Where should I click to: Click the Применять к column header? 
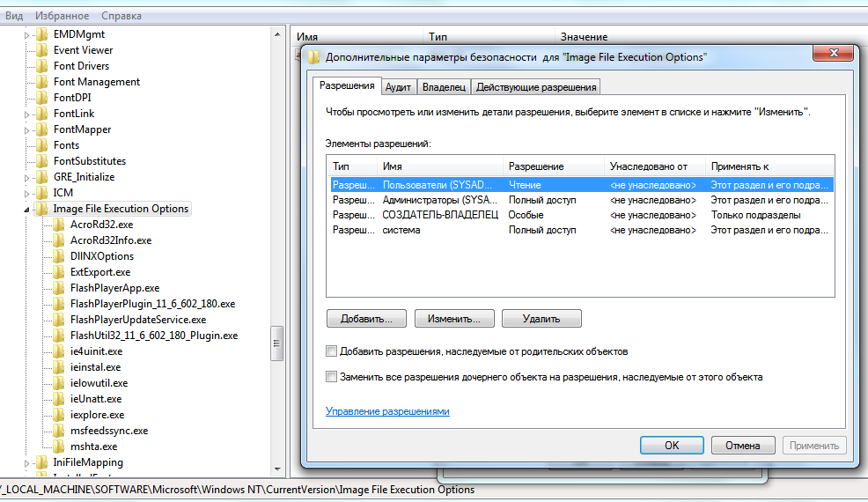click(769, 166)
